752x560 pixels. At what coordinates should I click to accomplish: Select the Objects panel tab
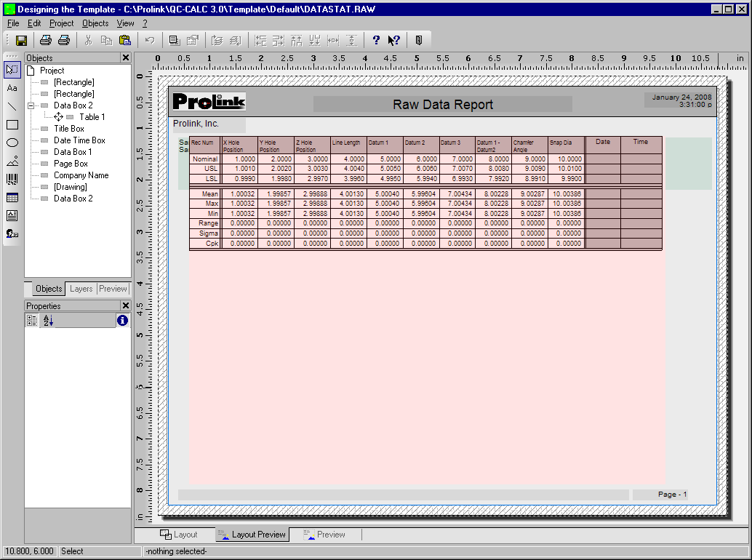click(49, 289)
